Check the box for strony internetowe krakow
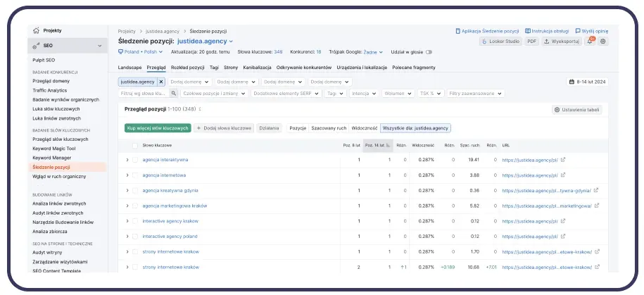This screenshot has width=644, height=295. click(x=134, y=252)
